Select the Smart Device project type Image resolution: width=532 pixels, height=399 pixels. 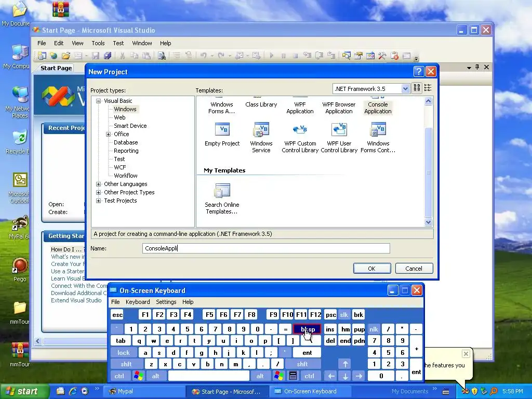(x=130, y=126)
